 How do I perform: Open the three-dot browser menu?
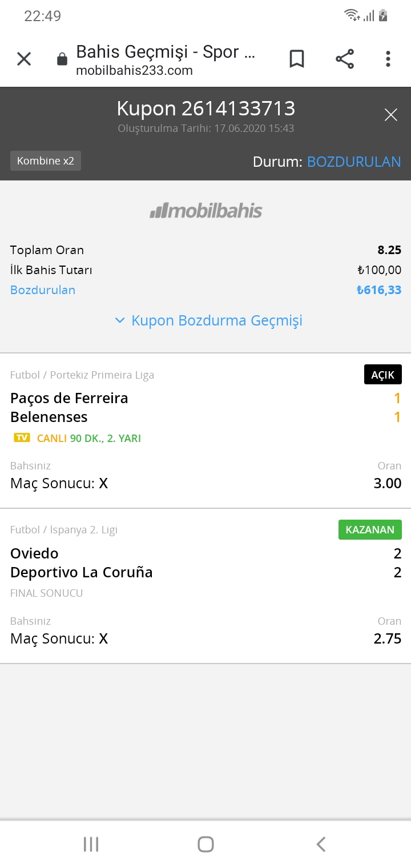click(388, 59)
